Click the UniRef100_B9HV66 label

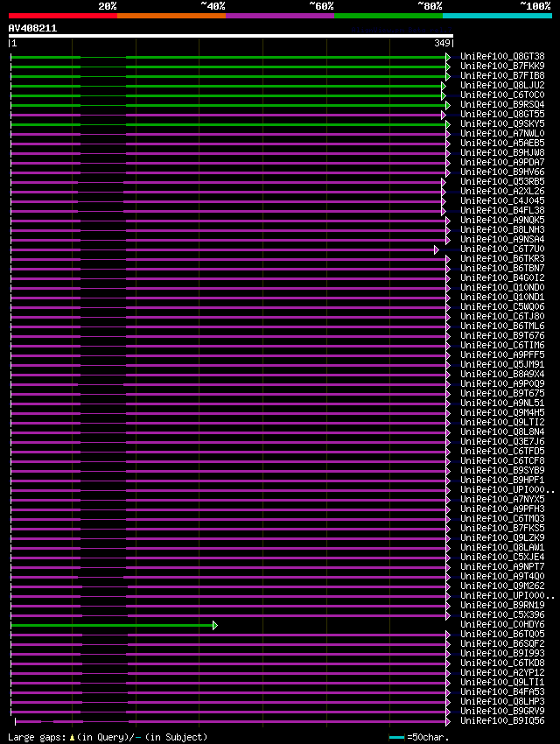[502, 172]
